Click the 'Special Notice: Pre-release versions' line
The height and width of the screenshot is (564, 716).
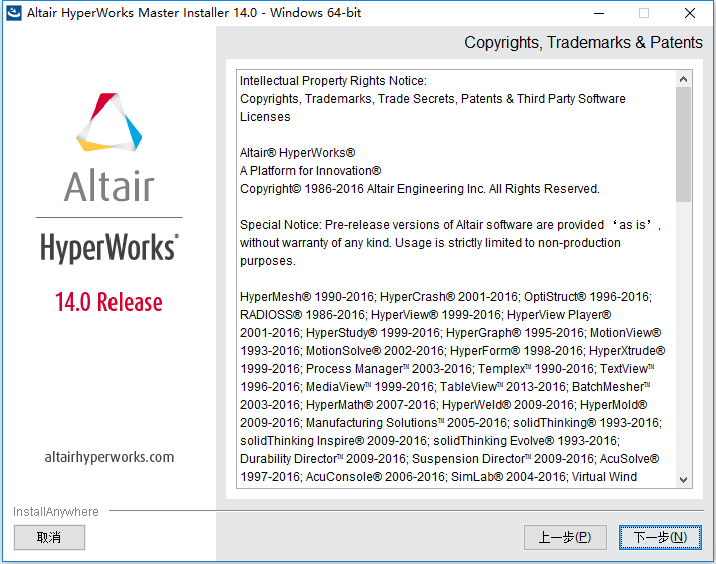451,225
